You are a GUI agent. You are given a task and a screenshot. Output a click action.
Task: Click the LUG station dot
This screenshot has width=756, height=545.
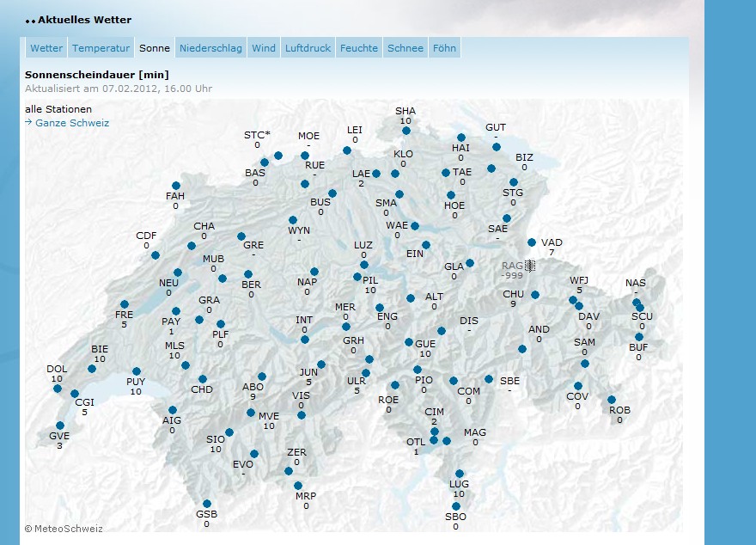pyautogui.click(x=460, y=474)
